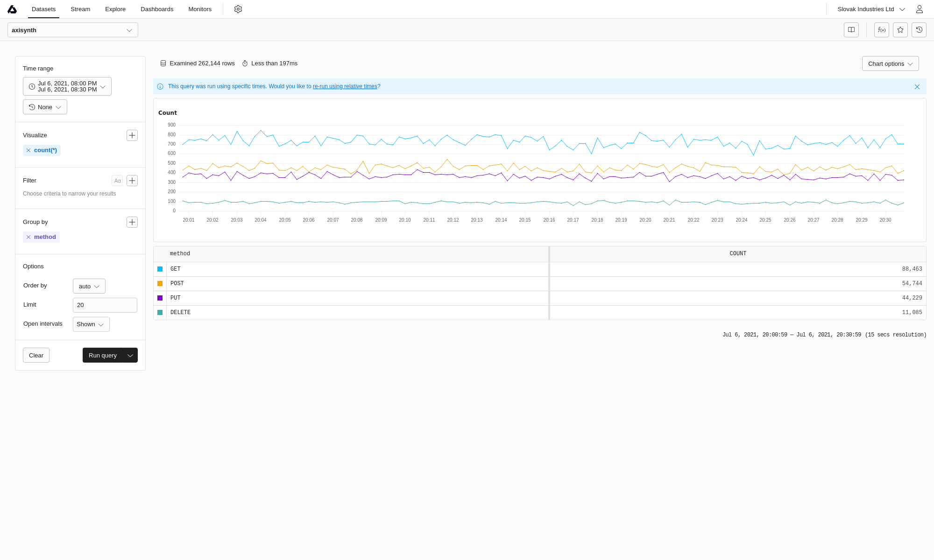934x560 pixels.
Task: Open the Chart options dropdown
Action: [x=890, y=63]
